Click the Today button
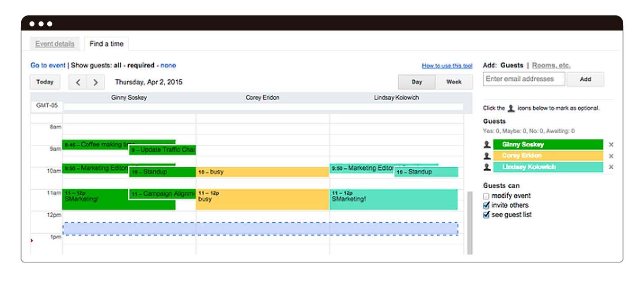 [45, 82]
